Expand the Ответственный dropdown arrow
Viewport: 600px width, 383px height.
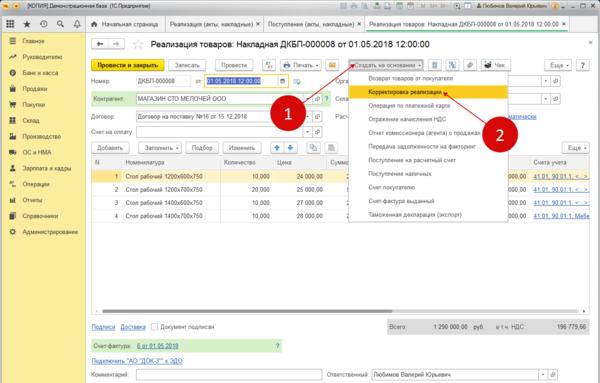543,374
